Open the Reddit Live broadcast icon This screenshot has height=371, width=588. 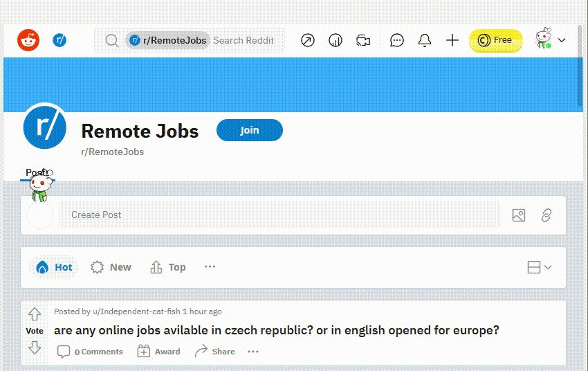click(363, 40)
